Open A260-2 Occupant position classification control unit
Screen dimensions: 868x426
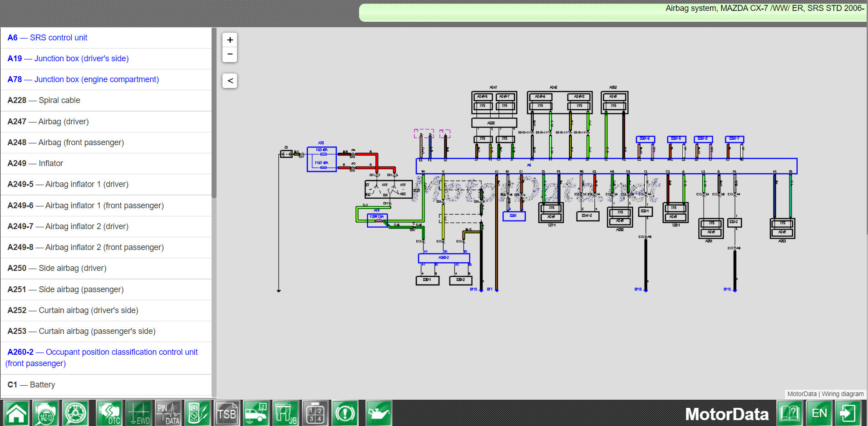pyautogui.click(x=106, y=358)
